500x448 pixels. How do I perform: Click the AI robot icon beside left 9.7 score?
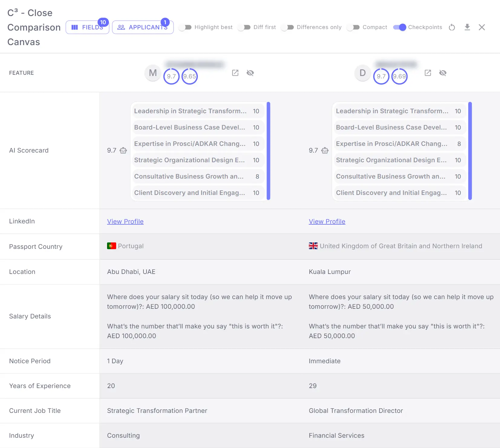pyautogui.click(x=123, y=150)
